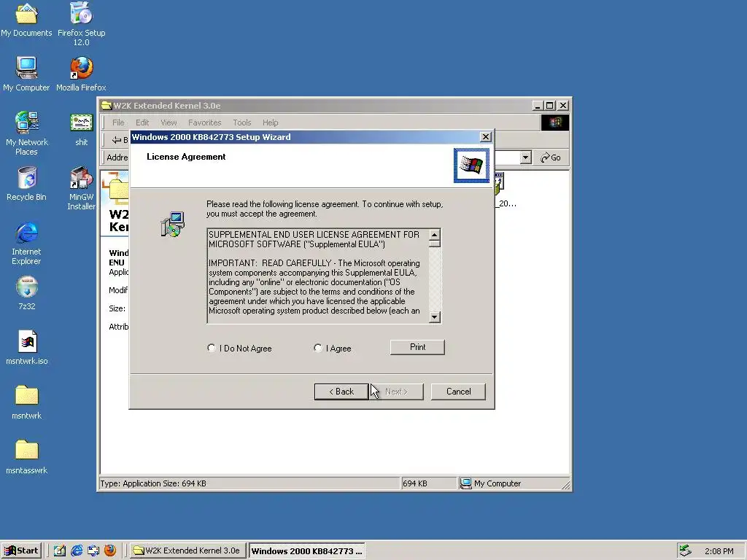
Task: Open the Edit menu in Explorer window
Action: [142, 122]
